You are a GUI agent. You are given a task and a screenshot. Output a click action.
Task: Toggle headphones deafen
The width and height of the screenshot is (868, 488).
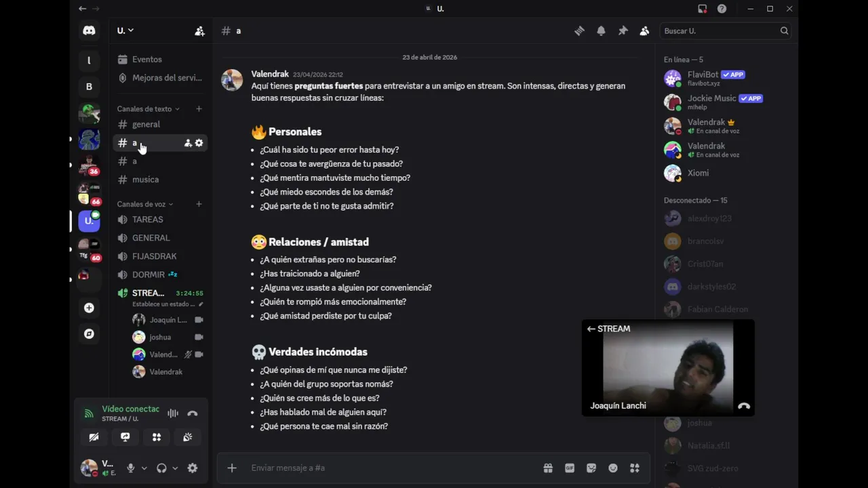tap(161, 468)
